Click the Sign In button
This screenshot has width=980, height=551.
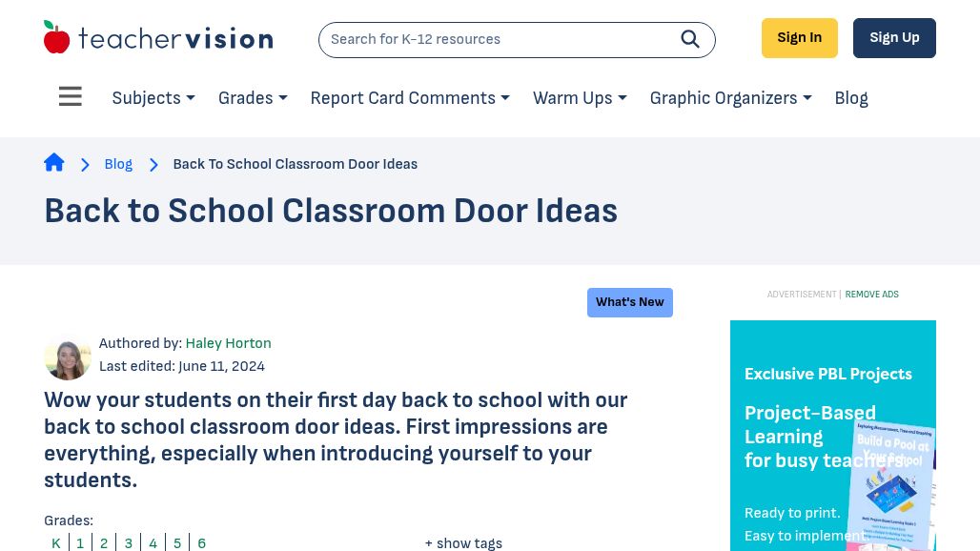tap(799, 38)
